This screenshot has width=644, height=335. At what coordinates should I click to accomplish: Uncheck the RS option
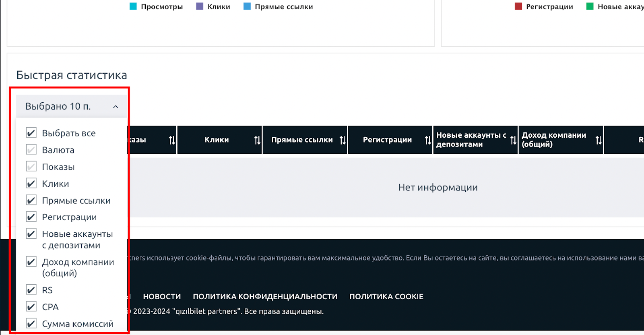pyautogui.click(x=31, y=290)
